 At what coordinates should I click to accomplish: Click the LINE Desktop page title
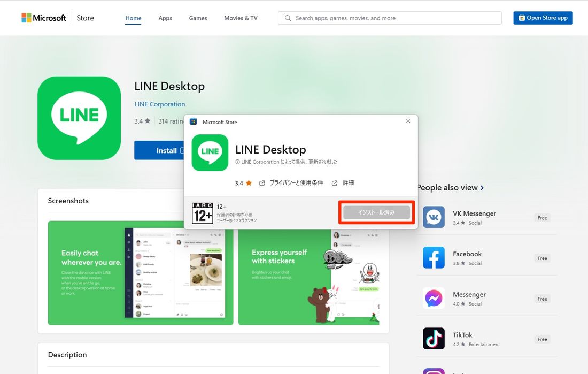pyautogui.click(x=169, y=86)
